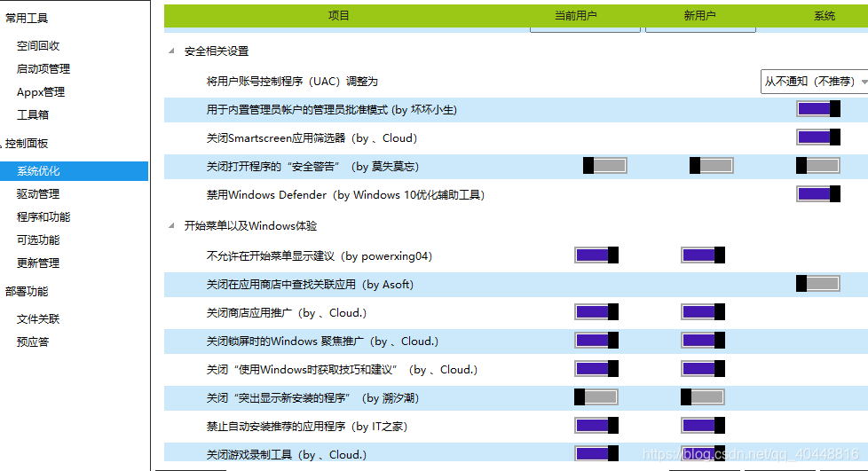The image size is (868, 471).
Task: Select the 关闭Smartscreen应用筛选器 row label
Action: pos(312,138)
